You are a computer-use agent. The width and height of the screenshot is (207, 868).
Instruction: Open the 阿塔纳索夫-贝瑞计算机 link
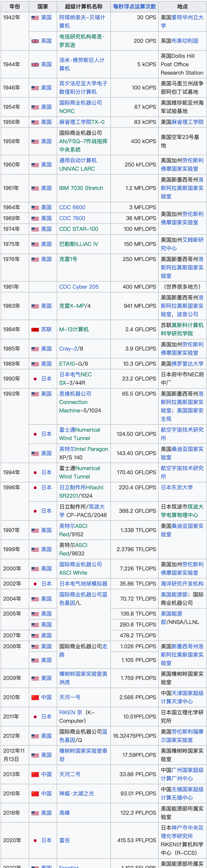click(x=82, y=22)
